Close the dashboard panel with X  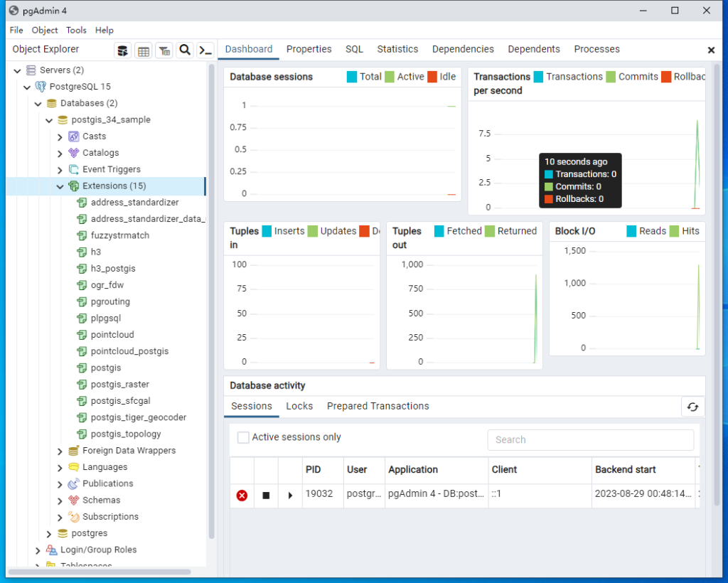[711, 50]
